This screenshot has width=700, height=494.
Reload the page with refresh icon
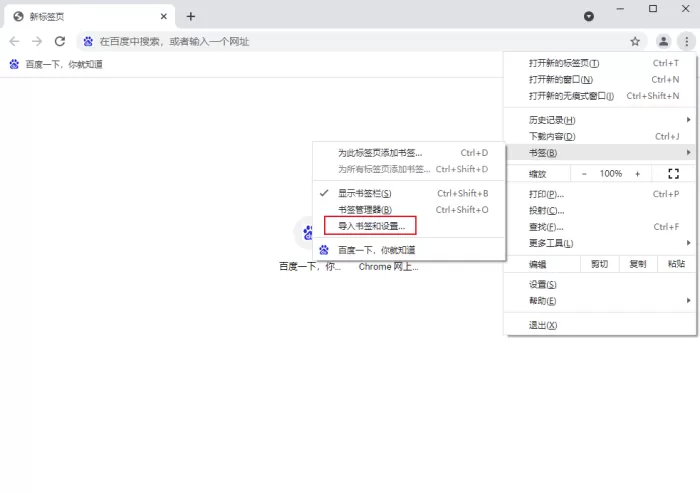tap(60, 42)
